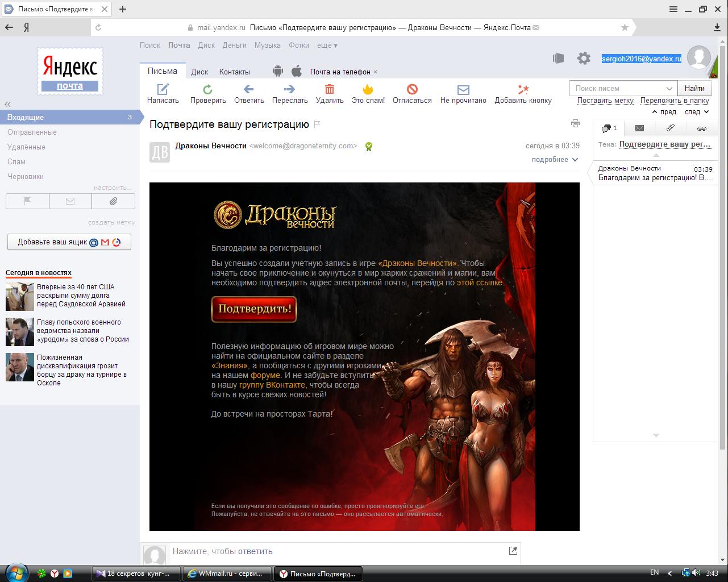728x582 pixels.
Task: Go to previous message пред.
Action: coord(665,112)
